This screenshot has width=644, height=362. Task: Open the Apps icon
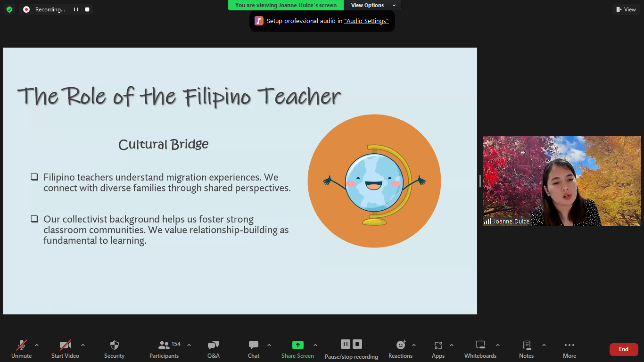pyautogui.click(x=438, y=346)
